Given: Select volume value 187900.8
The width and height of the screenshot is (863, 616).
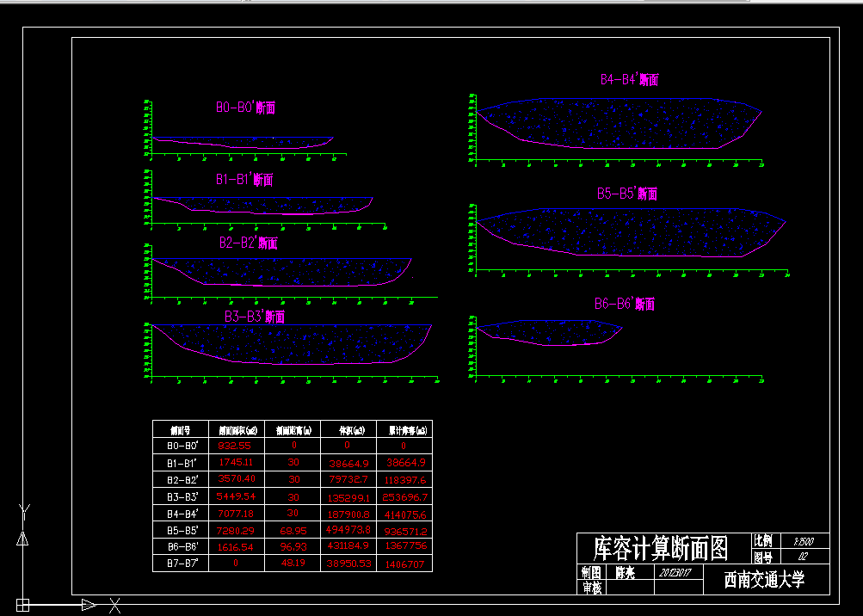Looking at the screenshot, I should (349, 514).
